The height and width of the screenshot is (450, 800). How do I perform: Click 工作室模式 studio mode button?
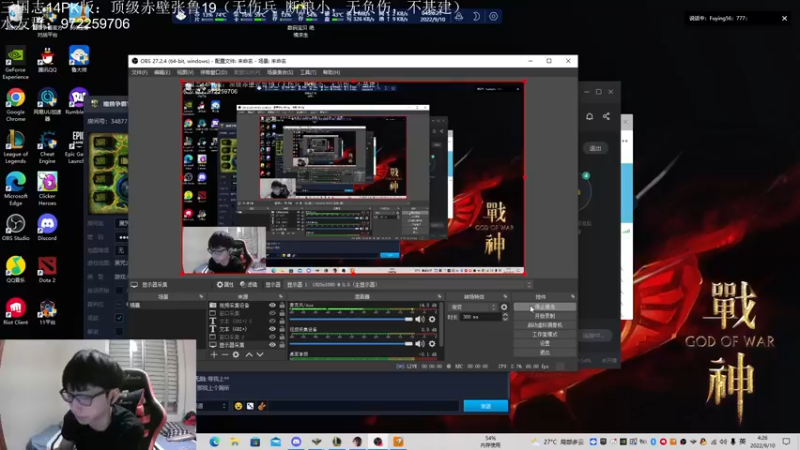click(x=545, y=334)
